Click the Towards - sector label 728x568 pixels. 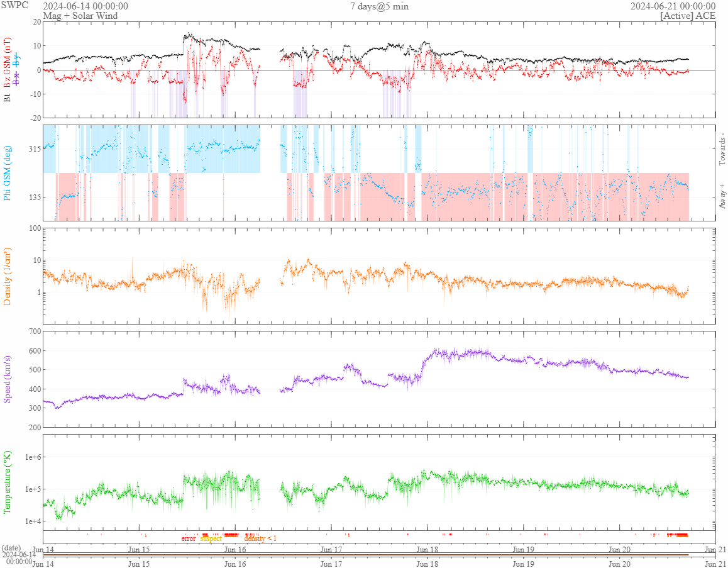click(x=722, y=148)
